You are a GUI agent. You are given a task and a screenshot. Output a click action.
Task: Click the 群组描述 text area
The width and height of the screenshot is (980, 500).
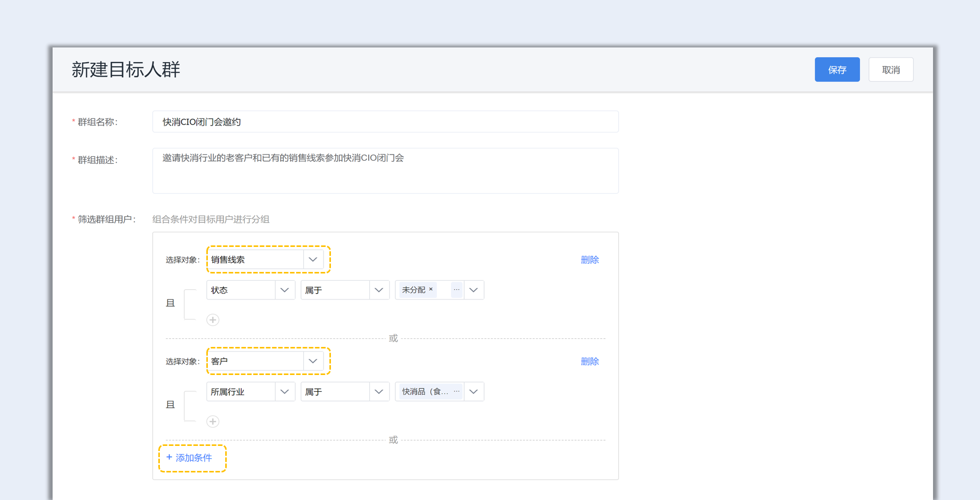385,170
